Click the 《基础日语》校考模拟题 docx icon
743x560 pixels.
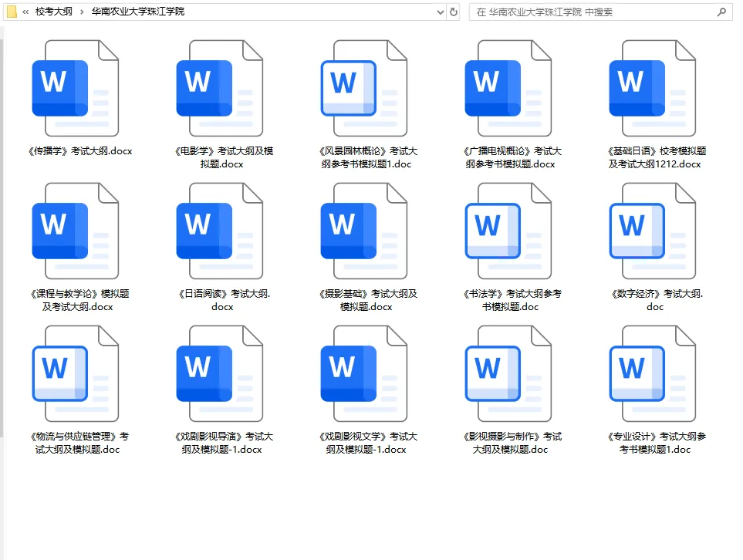653,88
